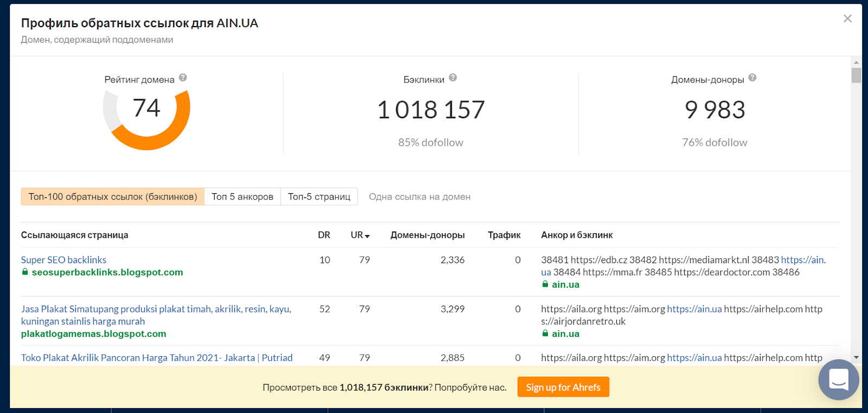Open ain.ua target link in second row

tap(566, 334)
